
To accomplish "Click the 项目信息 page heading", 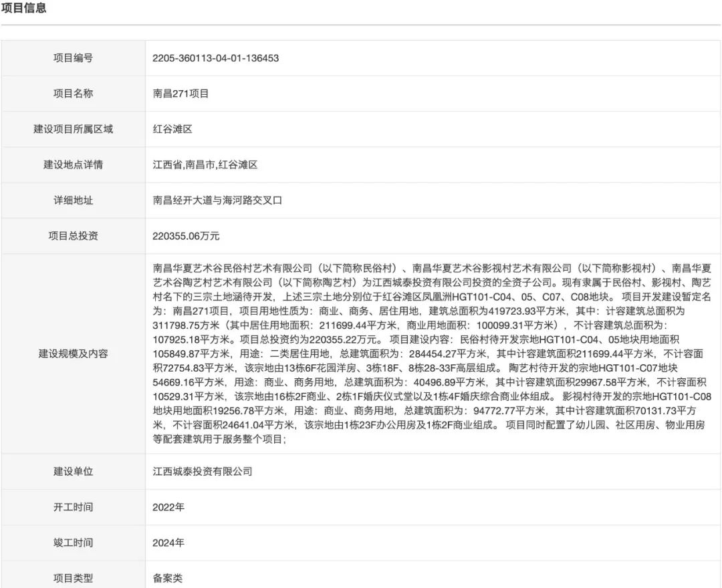I will click(x=23, y=9).
